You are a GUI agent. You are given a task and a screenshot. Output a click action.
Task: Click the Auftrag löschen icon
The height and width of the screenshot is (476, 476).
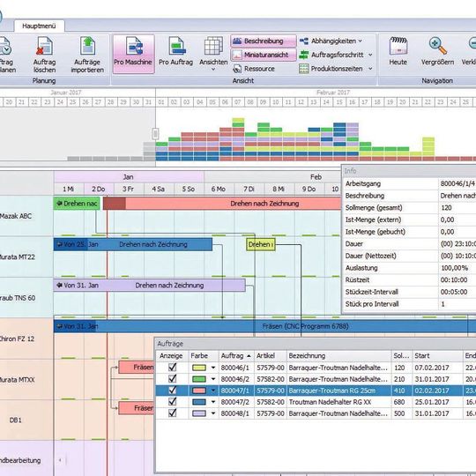[44, 46]
